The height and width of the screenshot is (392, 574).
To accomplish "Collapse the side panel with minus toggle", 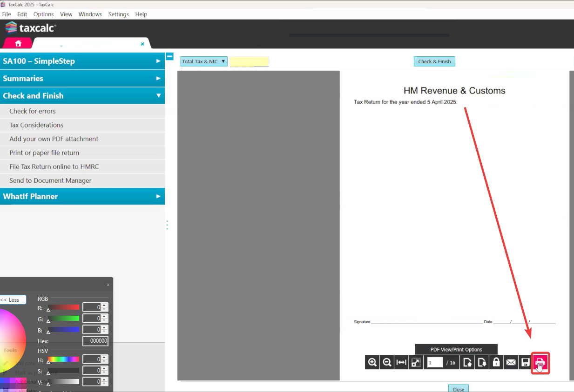I will point(170,56).
